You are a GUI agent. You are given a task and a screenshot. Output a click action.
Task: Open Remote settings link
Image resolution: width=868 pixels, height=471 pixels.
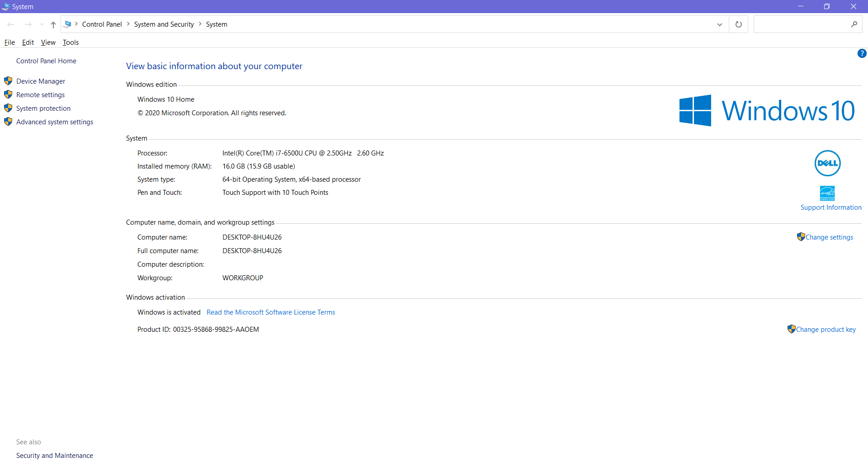[40, 95]
